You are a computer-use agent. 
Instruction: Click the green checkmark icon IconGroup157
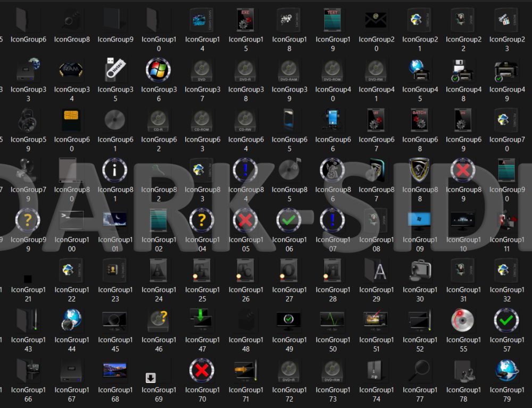tap(506, 320)
